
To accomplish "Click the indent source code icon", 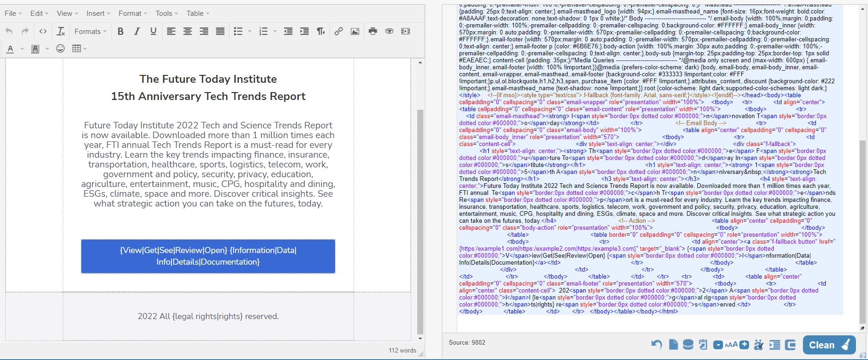I will pyautogui.click(x=775, y=345).
